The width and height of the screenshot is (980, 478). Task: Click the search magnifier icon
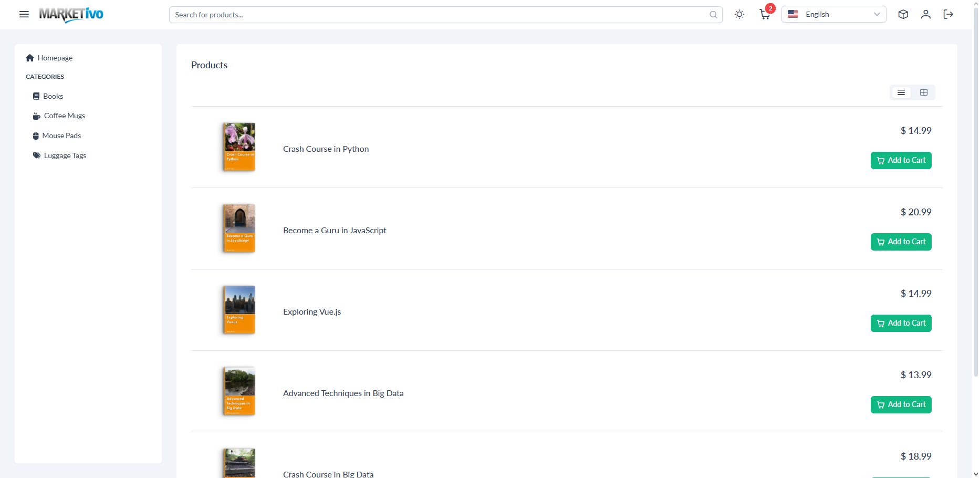click(713, 15)
